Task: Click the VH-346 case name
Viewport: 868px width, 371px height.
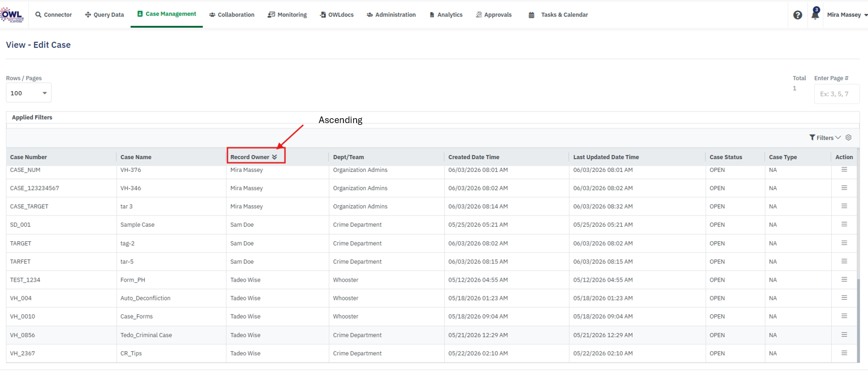Action: pos(130,188)
